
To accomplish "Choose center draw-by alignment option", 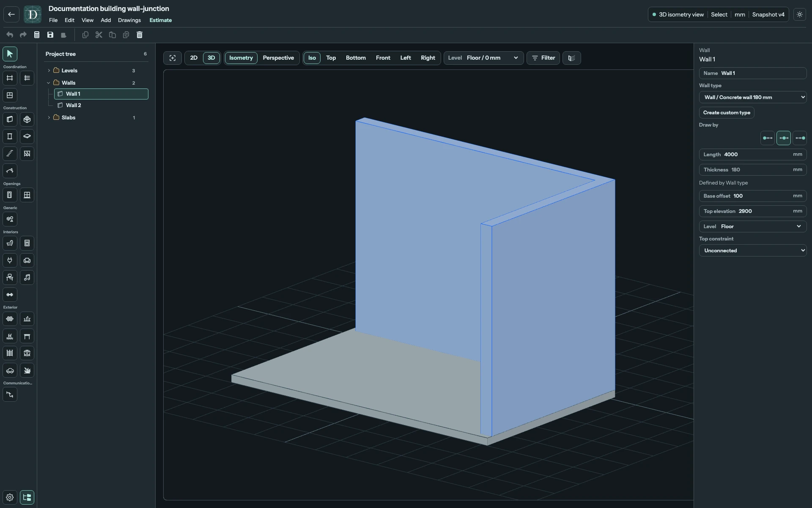I will 784,138.
